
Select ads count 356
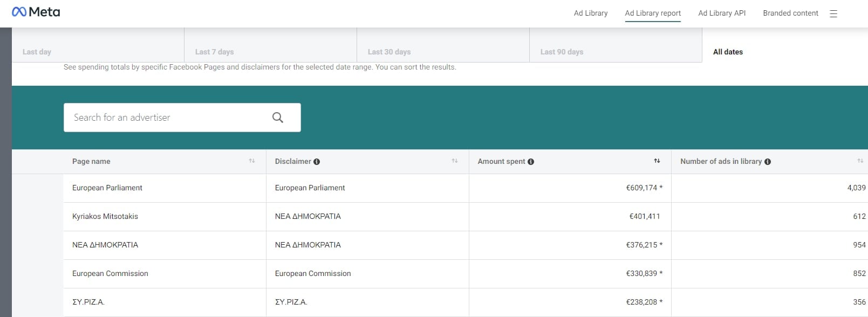859,302
